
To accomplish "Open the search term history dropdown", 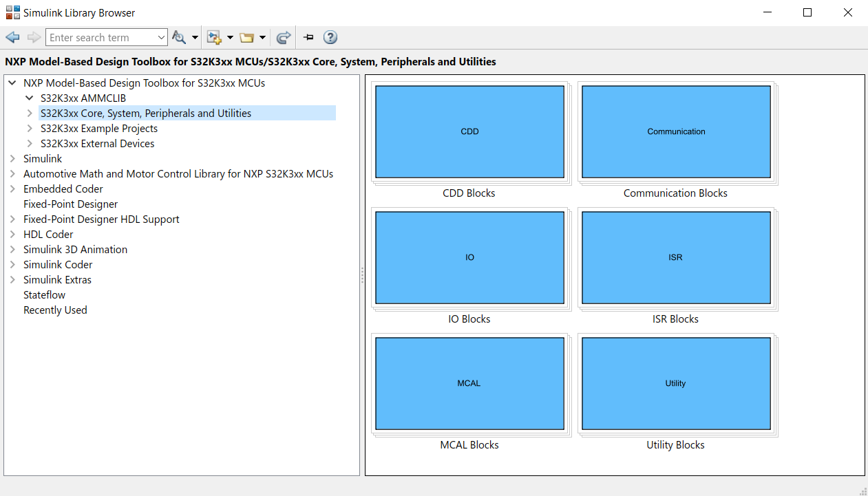I will click(x=162, y=38).
